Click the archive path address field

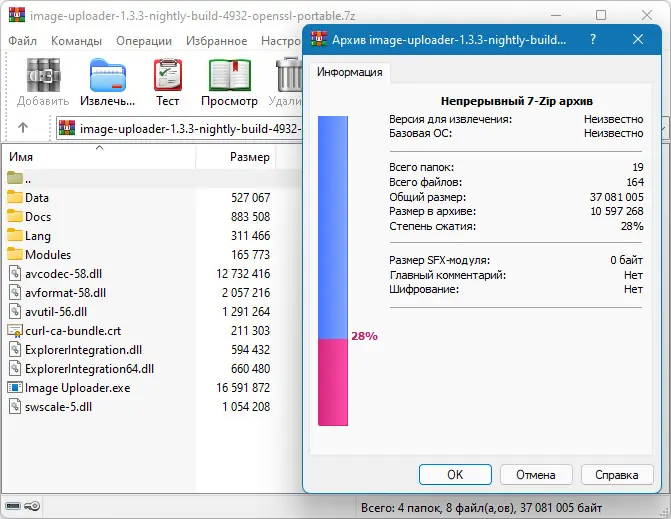pos(179,128)
